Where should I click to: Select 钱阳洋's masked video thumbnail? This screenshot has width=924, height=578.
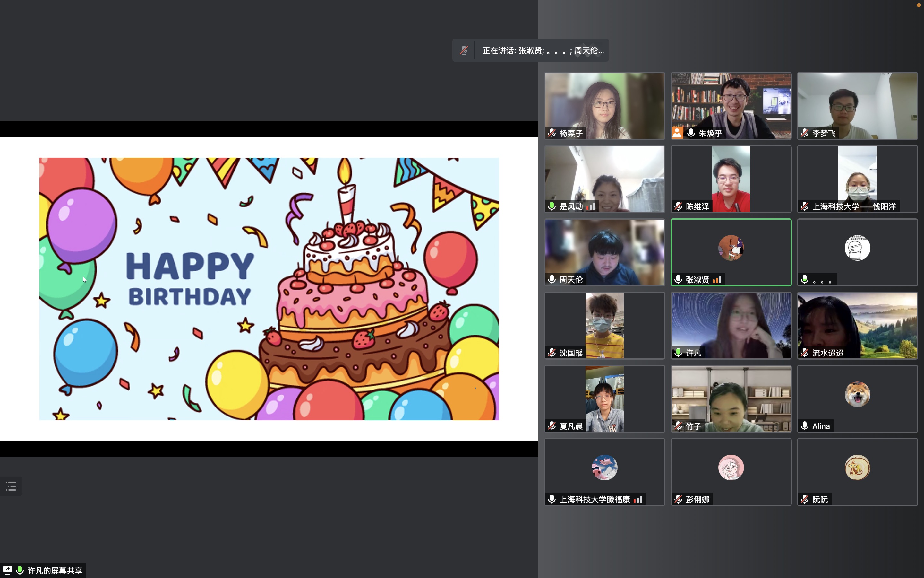[x=858, y=179]
